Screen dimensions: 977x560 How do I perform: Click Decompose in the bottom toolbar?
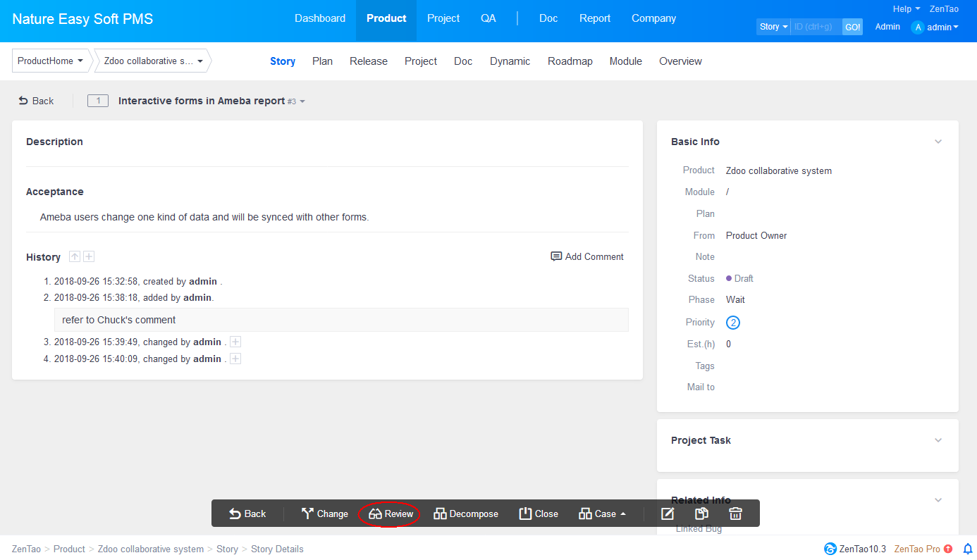466,514
